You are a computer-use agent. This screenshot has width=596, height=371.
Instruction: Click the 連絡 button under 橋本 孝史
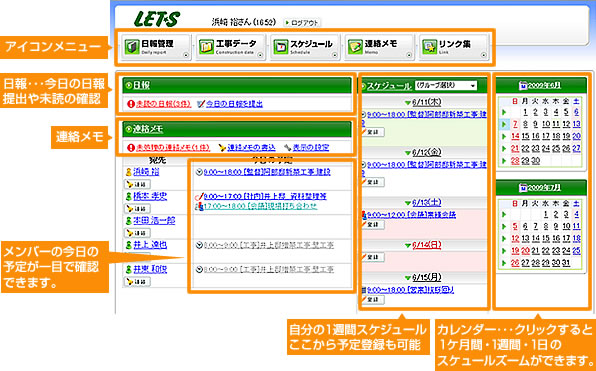point(138,209)
